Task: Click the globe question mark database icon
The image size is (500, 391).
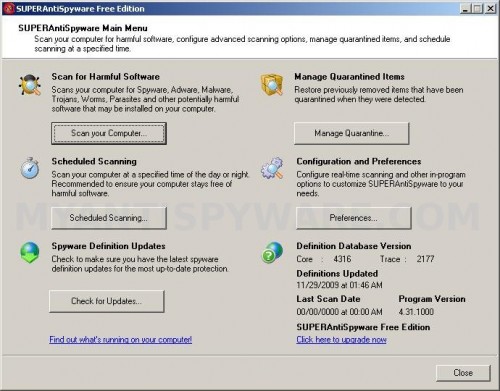Action: pos(272,253)
